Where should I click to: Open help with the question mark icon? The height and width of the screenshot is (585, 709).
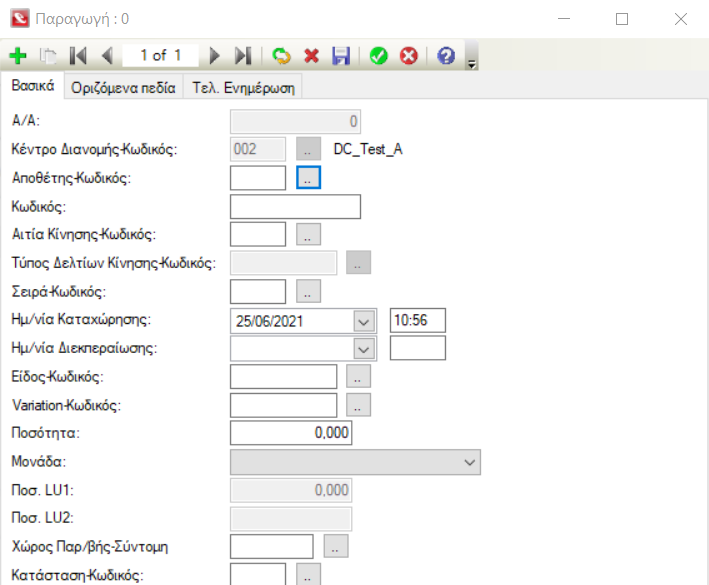point(446,56)
